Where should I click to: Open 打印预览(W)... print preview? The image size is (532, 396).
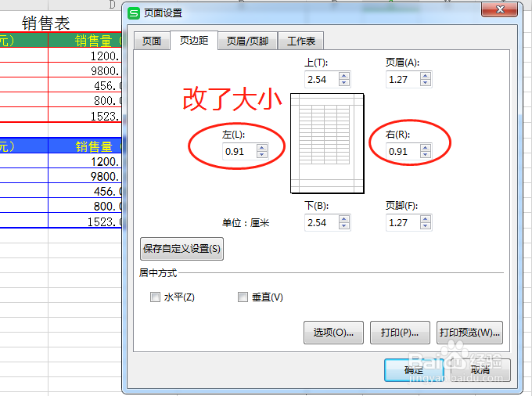pyautogui.click(x=469, y=333)
